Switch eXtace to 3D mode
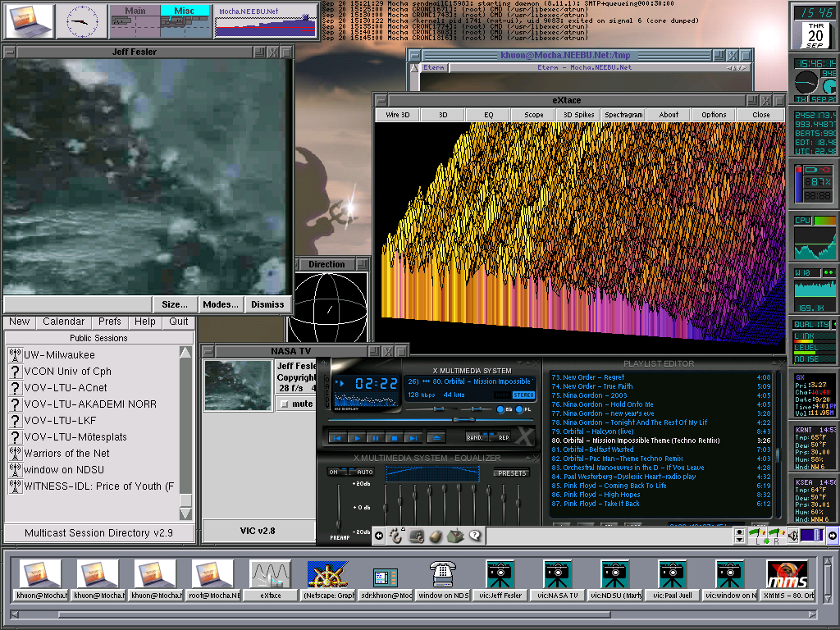Screen dimensions: 840x630 tap(443, 115)
